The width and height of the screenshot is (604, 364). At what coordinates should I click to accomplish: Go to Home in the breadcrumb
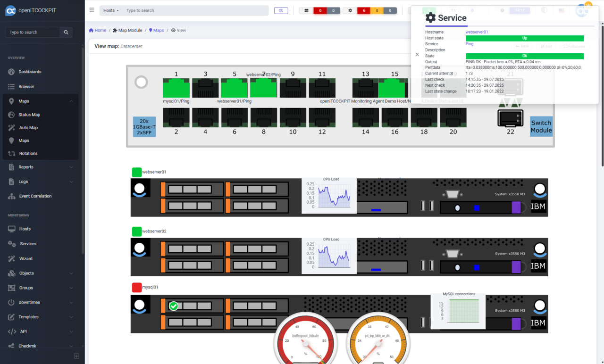coord(98,30)
